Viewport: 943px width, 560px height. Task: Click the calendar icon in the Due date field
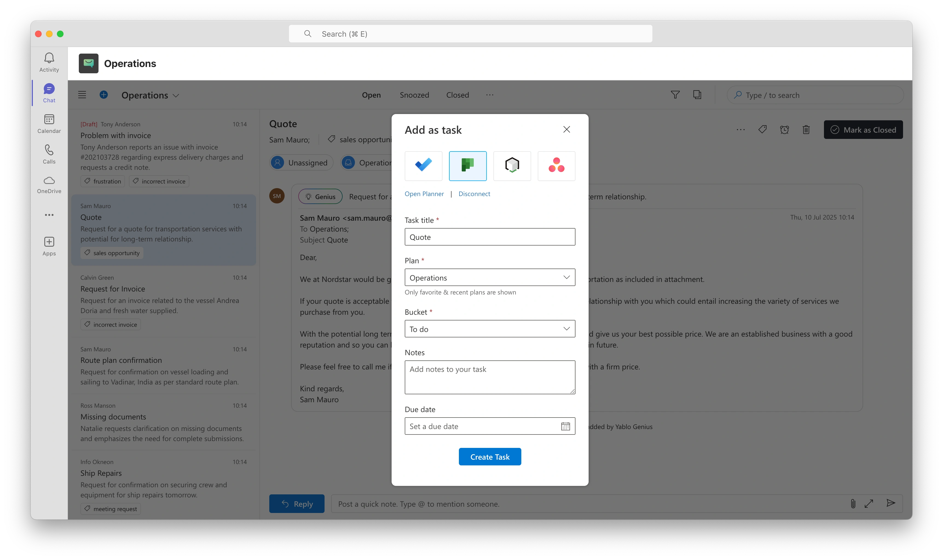[565, 426]
